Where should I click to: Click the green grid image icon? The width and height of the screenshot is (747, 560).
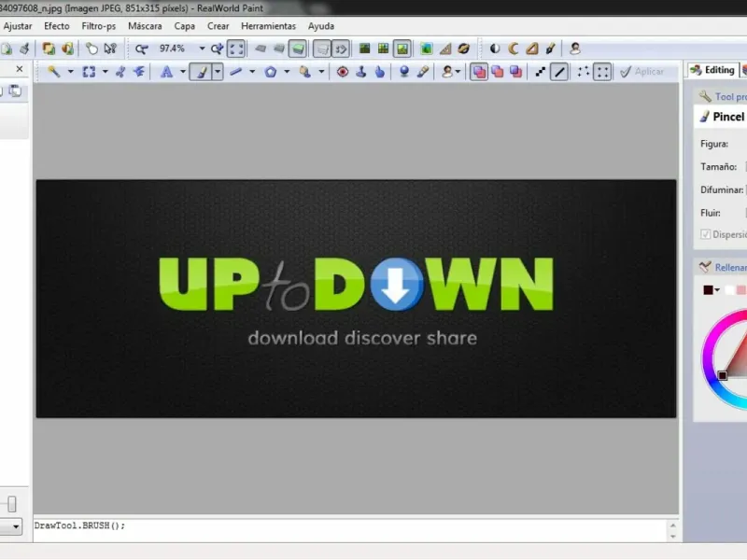383,49
